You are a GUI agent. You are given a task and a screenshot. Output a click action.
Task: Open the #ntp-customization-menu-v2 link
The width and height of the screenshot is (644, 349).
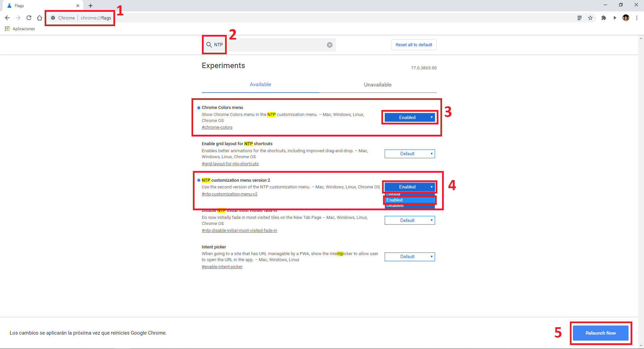(229, 194)
